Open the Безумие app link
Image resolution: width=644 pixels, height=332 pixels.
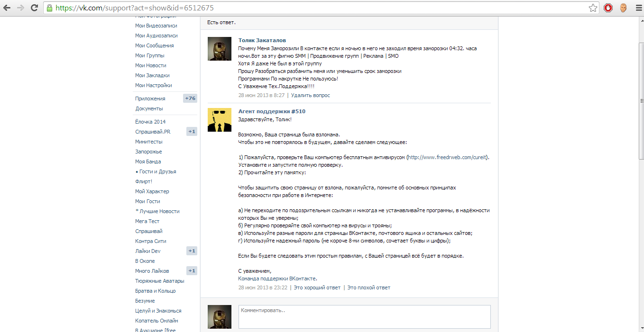pyautogui.click(x=145, y=301)
